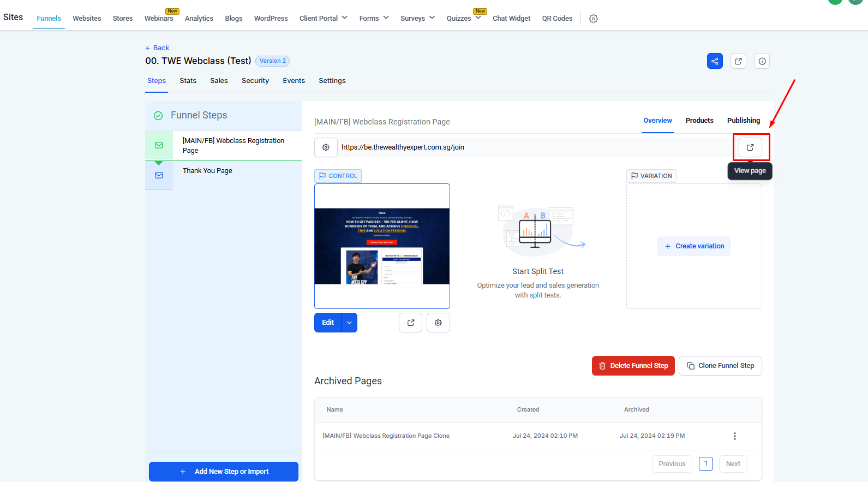This screenshot has height=482, width=868.
Task: Select the Thank You Page funnel step
Action: point(207,171)
